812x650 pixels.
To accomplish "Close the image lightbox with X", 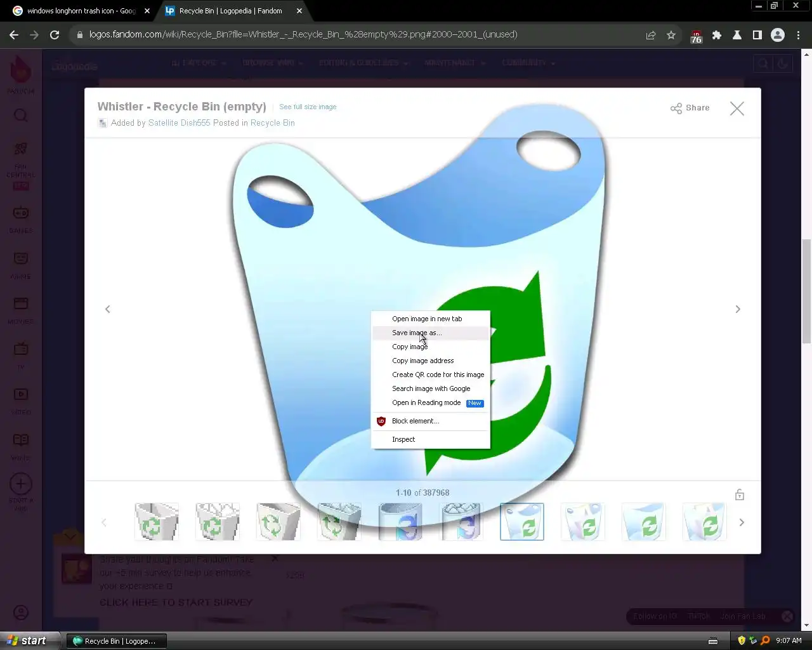I will click(737, 109).
